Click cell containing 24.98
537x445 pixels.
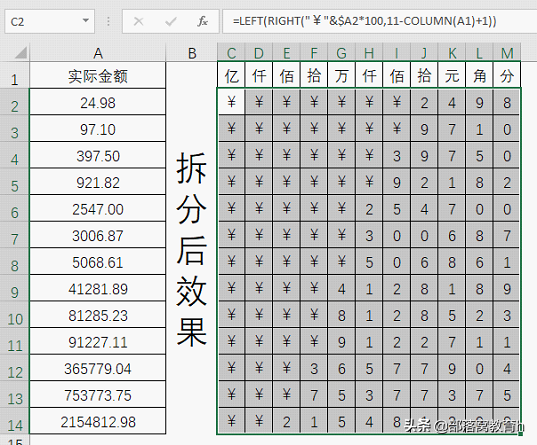tap(98, 102)
